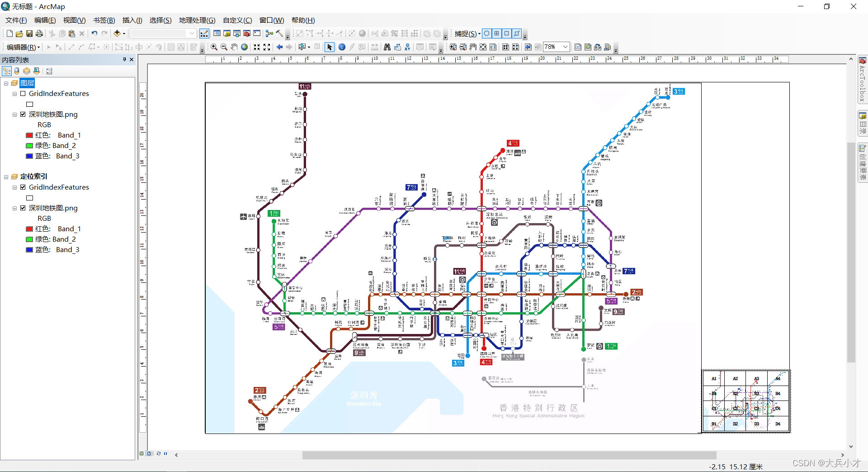Click the green Band_2 color swatch under 图层

click(x=29, y=146)
